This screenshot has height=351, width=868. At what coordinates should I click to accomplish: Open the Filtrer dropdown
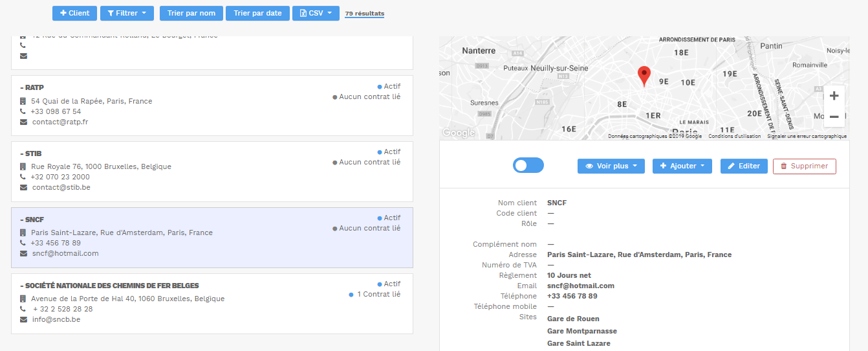(x=127, y=13)
